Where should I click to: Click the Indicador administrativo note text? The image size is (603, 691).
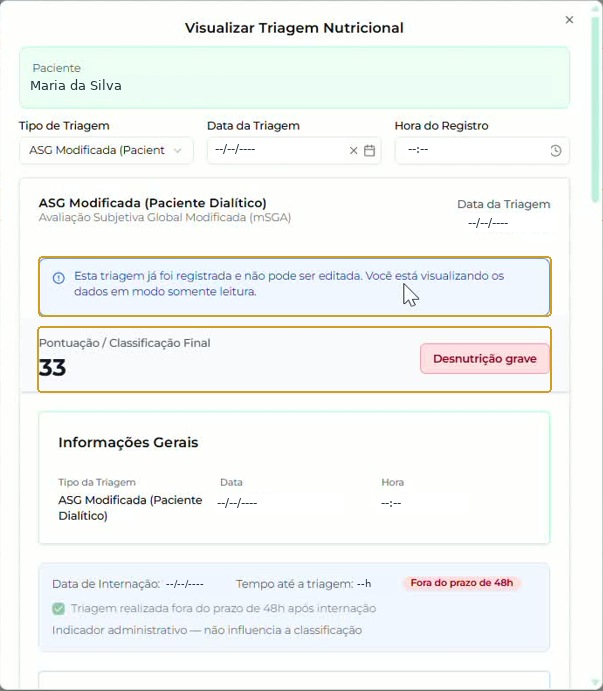207,630
